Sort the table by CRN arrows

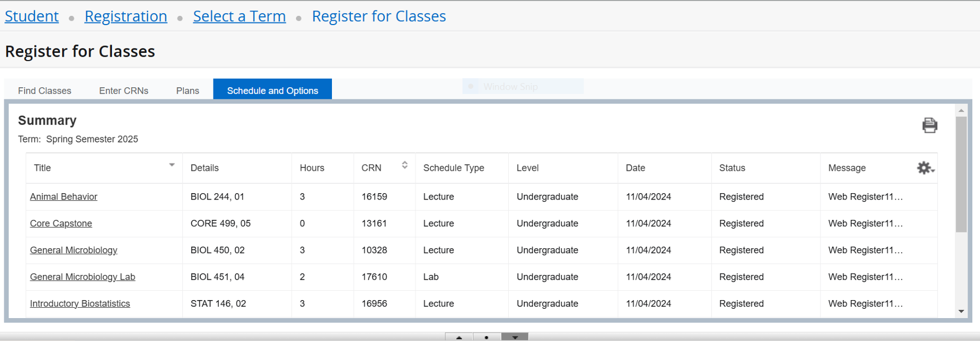[405, 165]
